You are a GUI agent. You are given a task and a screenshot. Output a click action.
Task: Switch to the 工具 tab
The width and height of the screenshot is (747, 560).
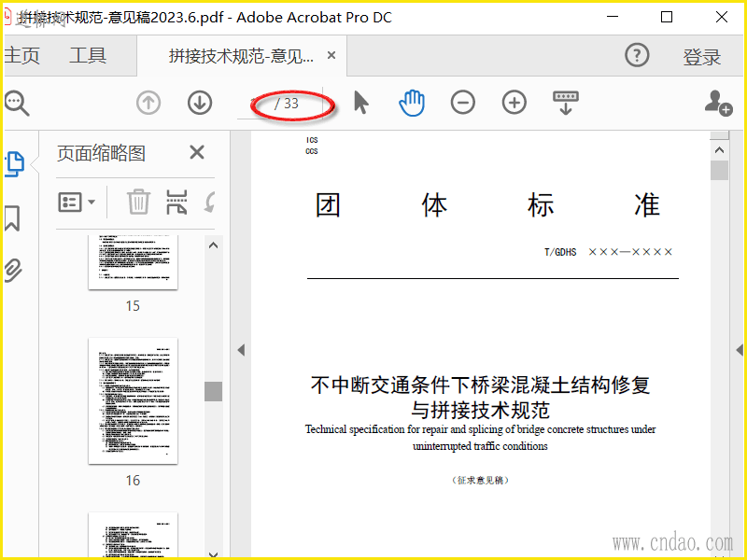(88, 56)
